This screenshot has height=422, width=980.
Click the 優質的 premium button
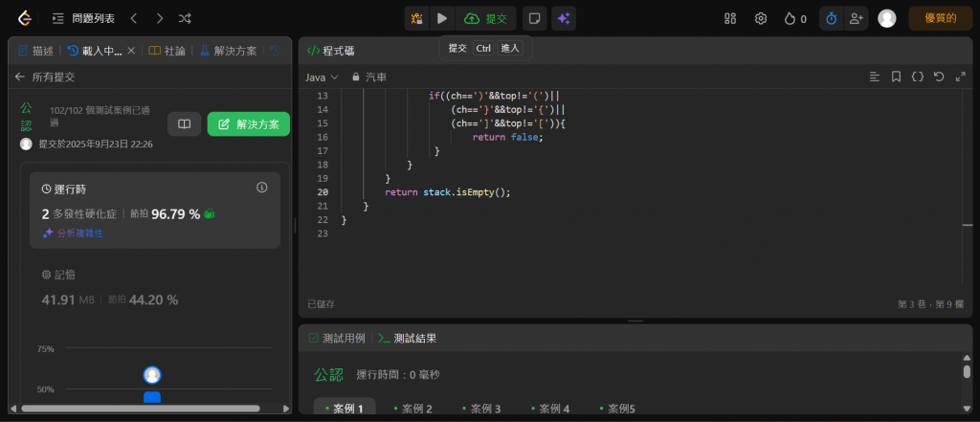pos(941,19)
